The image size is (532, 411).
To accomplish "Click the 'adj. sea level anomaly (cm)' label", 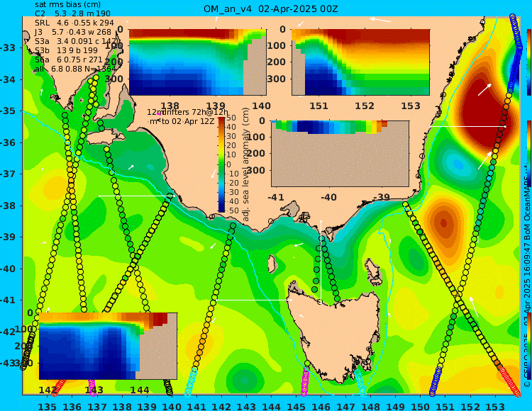I will point(246,164).
